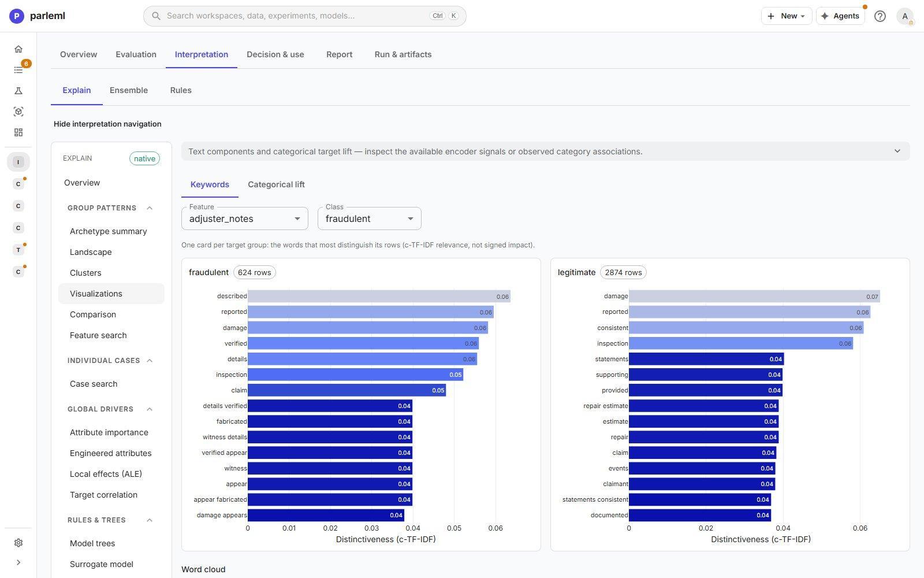Click the magnifier icon in search bar
The width and height of the screenshot is (924, 578).
pyautogui.click(x=156, y=16)
